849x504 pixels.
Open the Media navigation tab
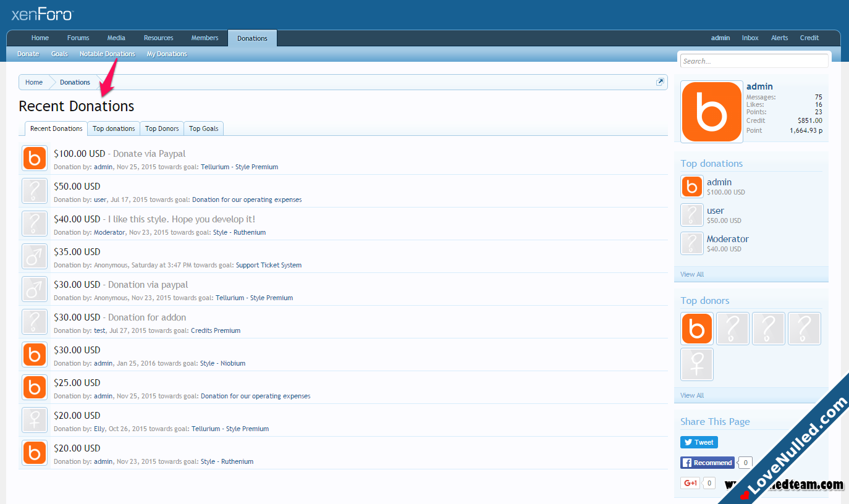[x=116, y=38]
